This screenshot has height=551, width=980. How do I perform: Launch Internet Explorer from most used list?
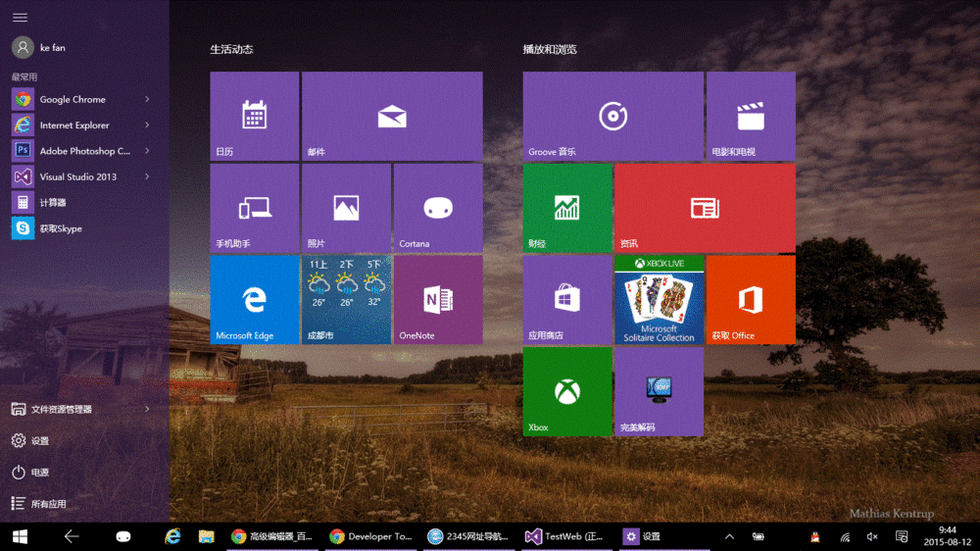coord(75,125)
